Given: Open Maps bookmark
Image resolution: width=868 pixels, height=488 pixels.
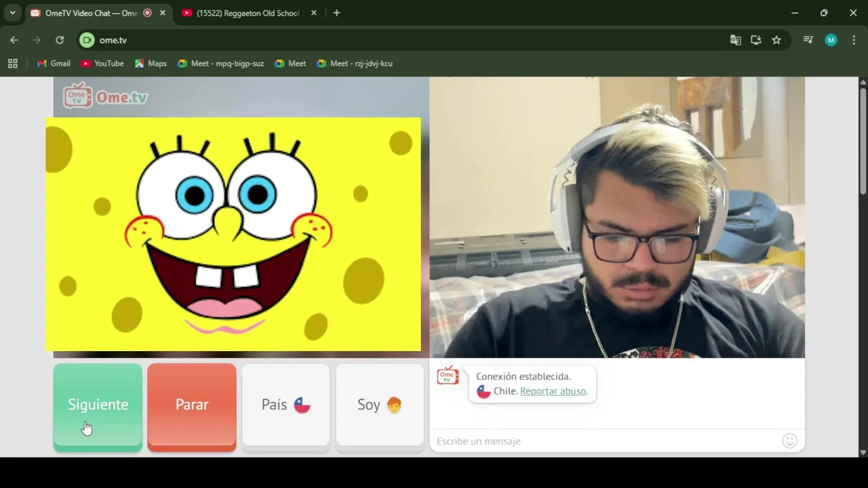Looking at the screenshot, I should (x=151, y=64).
